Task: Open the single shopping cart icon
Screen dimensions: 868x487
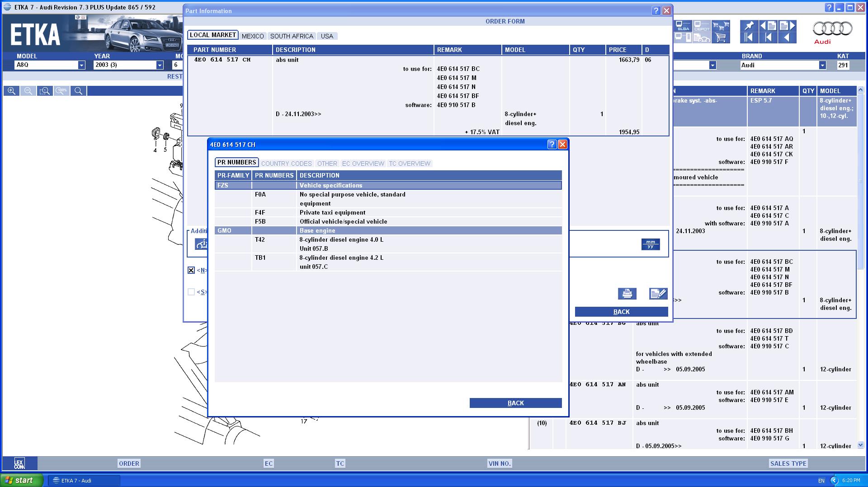Action: coord(721,37)
